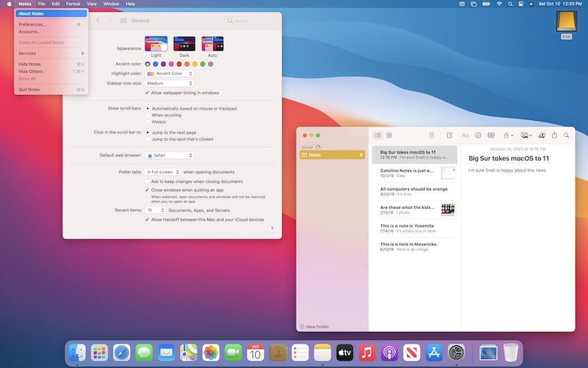Viewport: 588px width, 368px height.
Task: Open note 'Big Sur takes macOS to 11'
Action: point(415,155)
